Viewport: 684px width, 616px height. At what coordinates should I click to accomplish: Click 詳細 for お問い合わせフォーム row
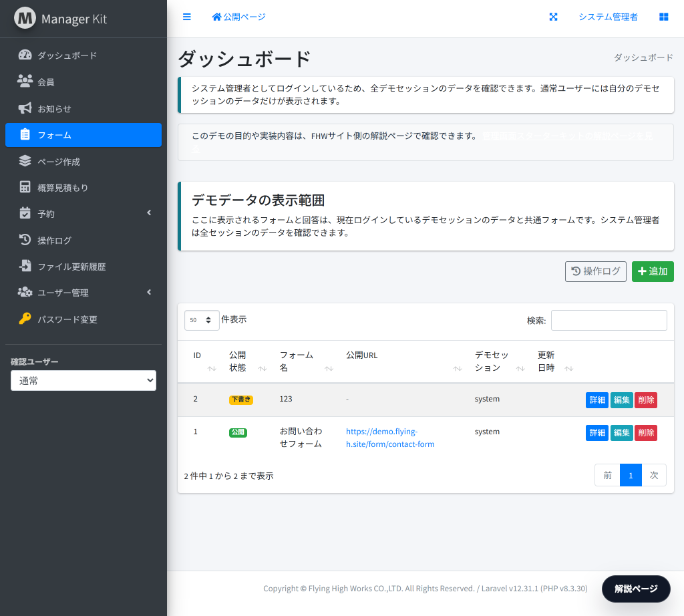(x=596, y=433)
